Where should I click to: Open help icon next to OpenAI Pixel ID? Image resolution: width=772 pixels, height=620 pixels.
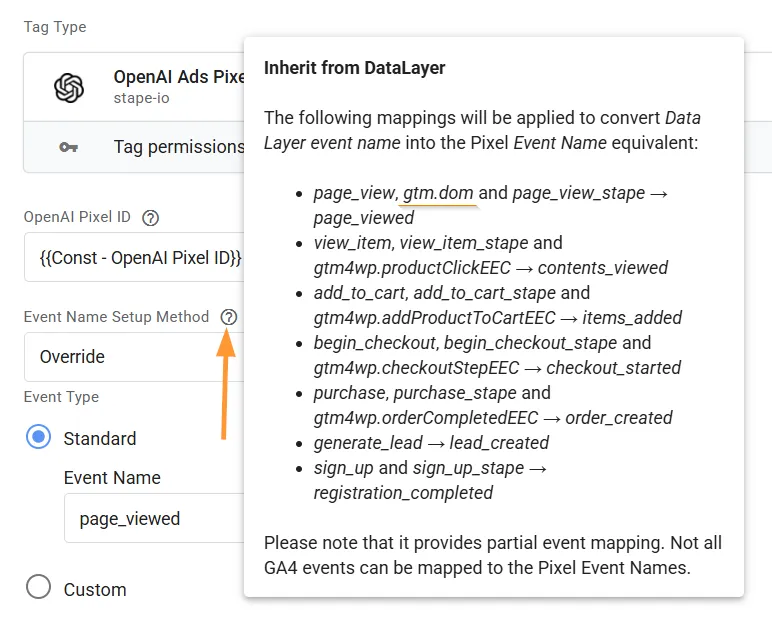pyautogui.click(x=151, y=218)
